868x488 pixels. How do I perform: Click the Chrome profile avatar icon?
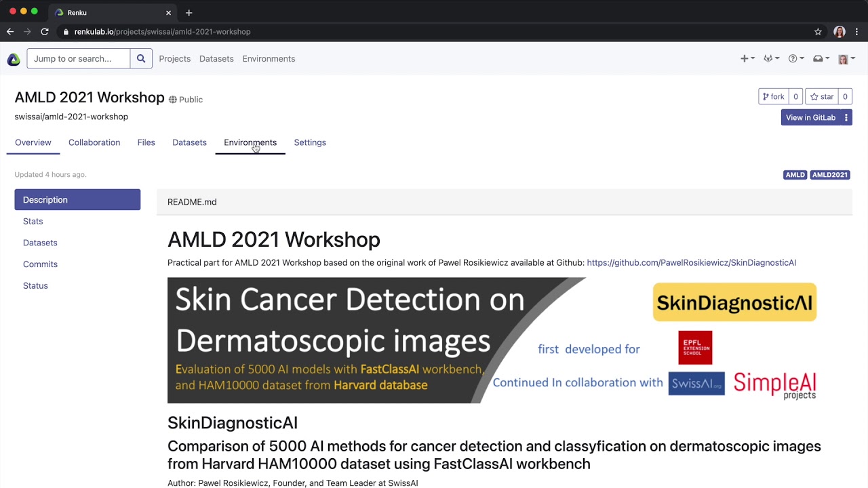pyautogui.click(x=840, y=32)
